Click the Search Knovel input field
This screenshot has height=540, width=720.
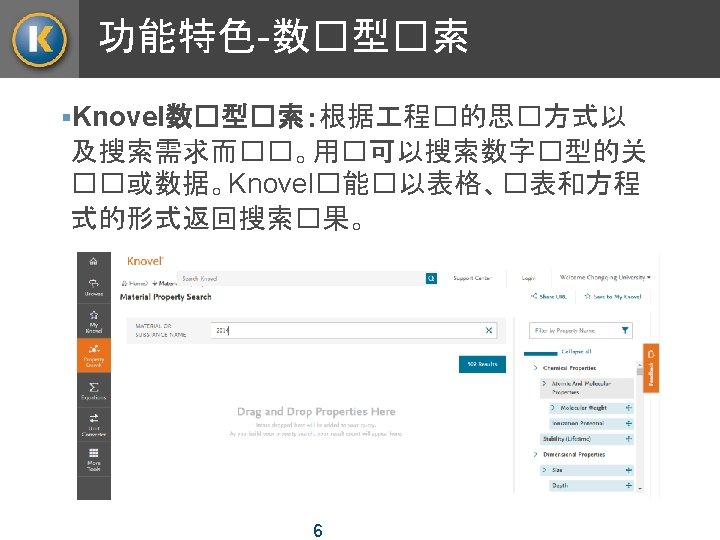[301, 278]
